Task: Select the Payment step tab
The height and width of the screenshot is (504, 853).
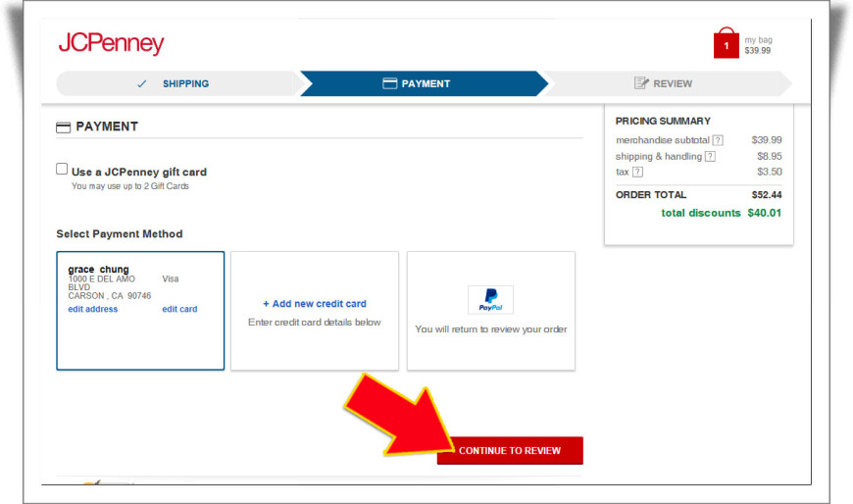Action: 425,83
